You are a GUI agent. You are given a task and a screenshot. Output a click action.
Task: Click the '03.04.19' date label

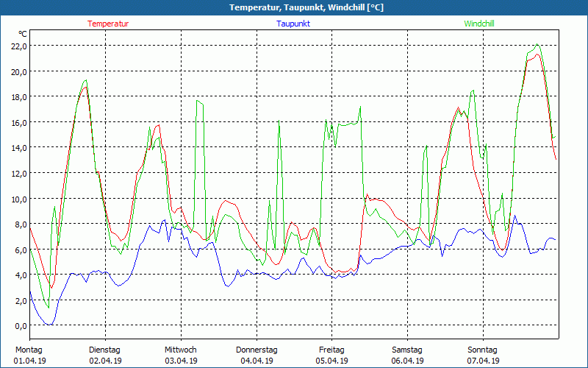[x=181, y=361]
